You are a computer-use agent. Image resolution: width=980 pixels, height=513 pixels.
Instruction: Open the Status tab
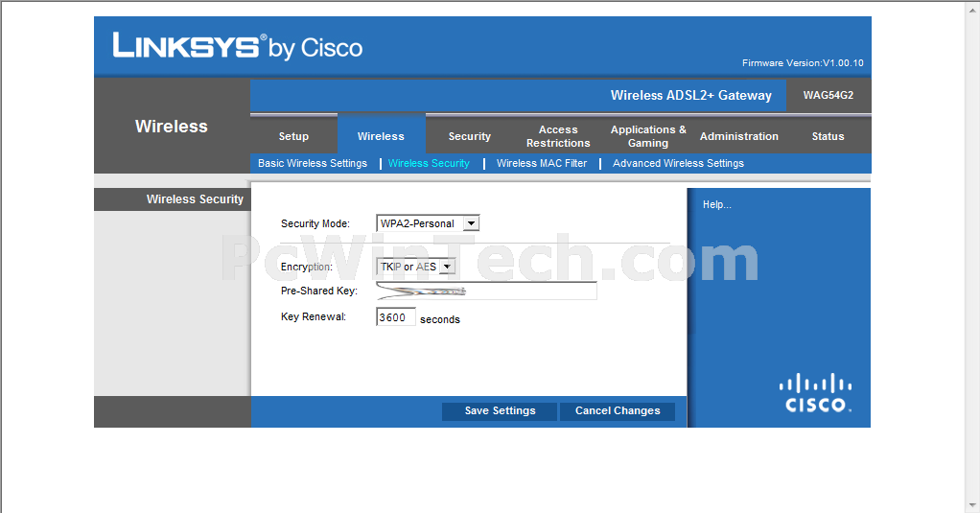(x=828, y=136)
